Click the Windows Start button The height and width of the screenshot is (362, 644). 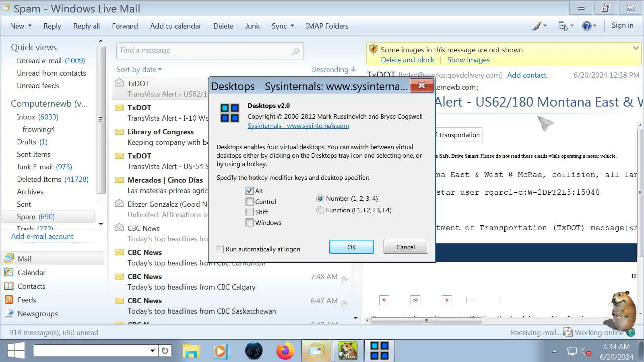click(16, 351)
